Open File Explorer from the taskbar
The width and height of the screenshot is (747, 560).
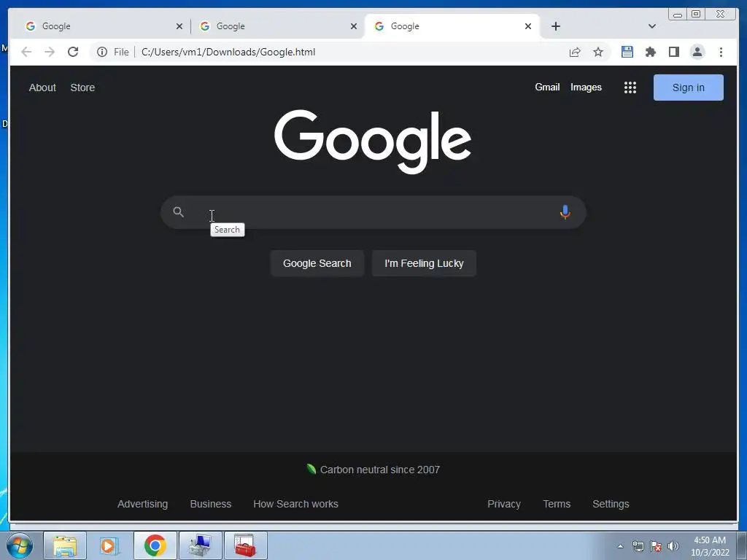65,545
